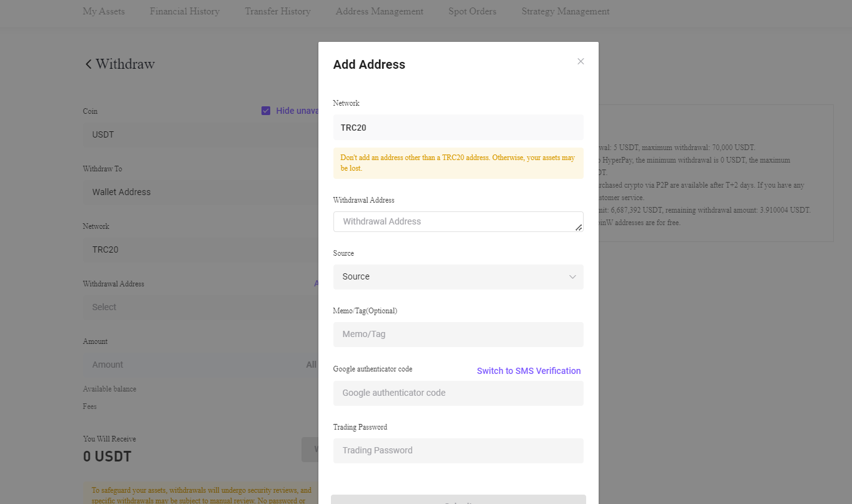Click the chevron on the Source selector
Screen dimensions: 852x504
[572, 276]
